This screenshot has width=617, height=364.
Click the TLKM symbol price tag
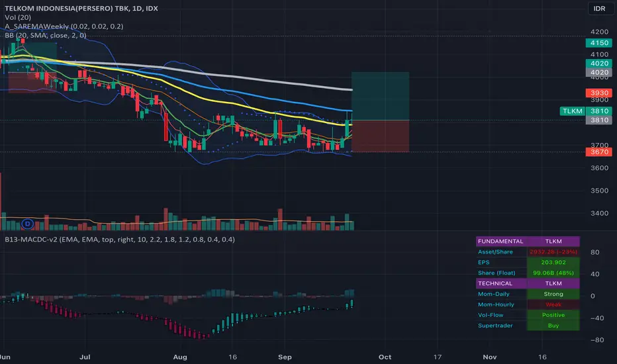point(573,111)
